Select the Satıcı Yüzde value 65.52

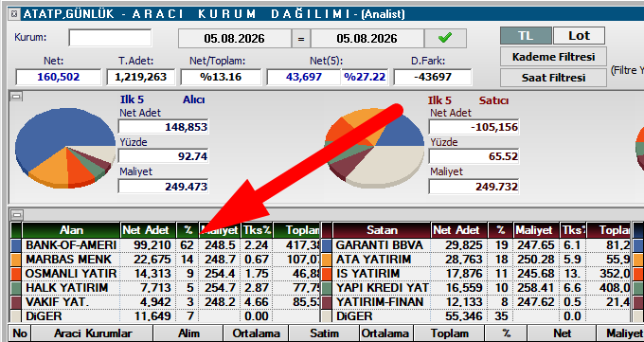coord(474,156)
